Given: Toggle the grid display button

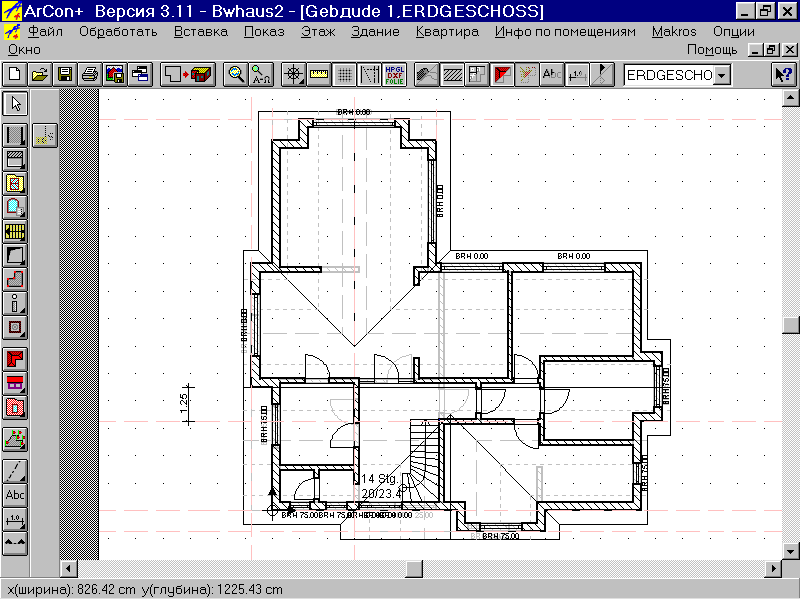Looking at the screenshot, I should click(x=345, y=74).
